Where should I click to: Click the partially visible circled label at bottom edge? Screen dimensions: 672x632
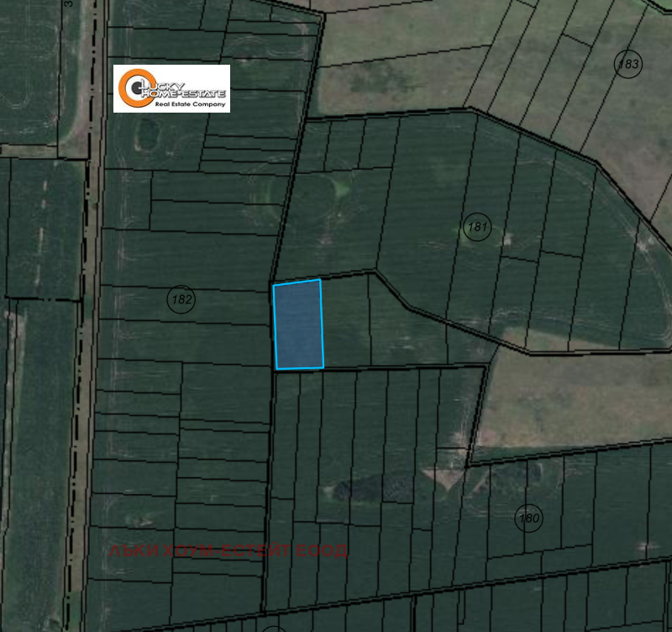tap(274, 628)
